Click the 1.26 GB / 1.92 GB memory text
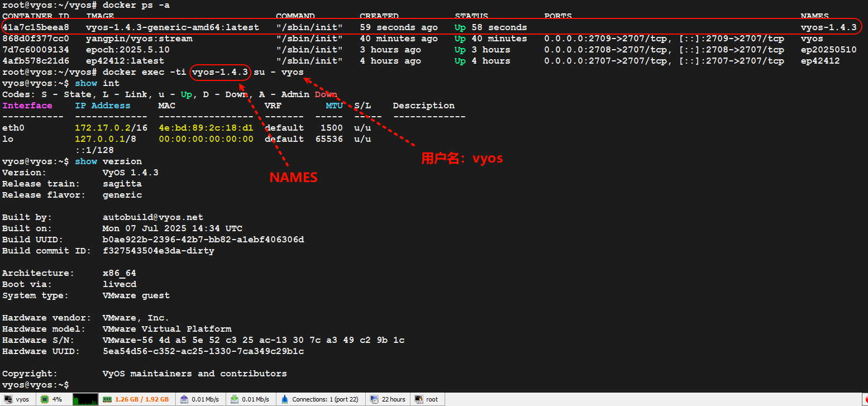868x406 pixels. click(x=142, y=399)
